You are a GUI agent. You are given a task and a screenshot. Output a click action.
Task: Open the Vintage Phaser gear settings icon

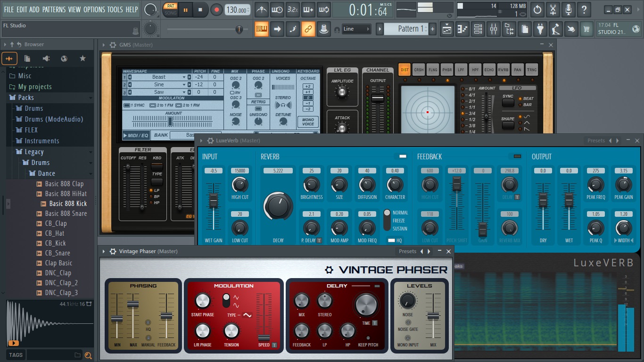[x=113, y=252]
